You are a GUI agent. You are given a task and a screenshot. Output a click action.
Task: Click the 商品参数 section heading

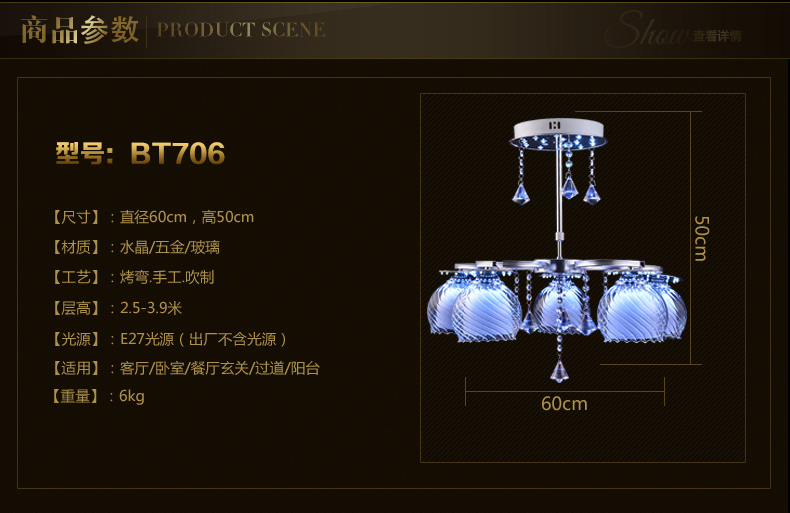[x=80, y=30]
